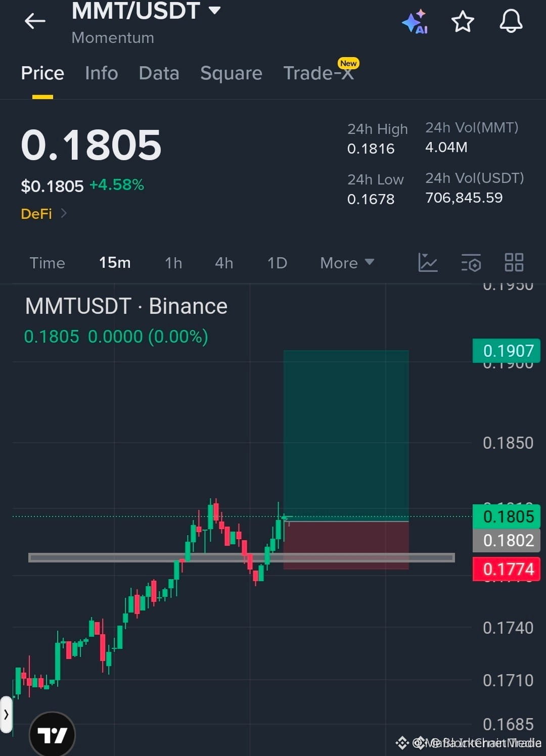546x756 pixels.
Task: Select the 1D interval
Action: pos(277,263)
